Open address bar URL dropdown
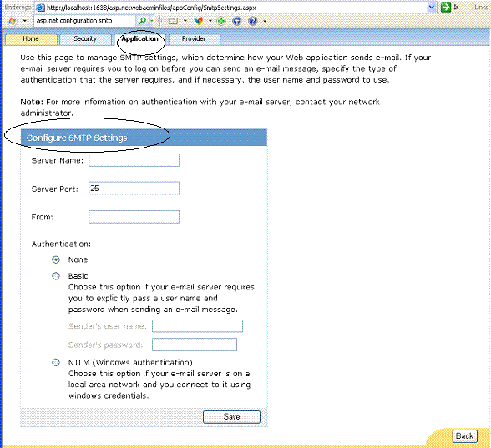The width and height of the screenshot is (491, 448). 432,7
